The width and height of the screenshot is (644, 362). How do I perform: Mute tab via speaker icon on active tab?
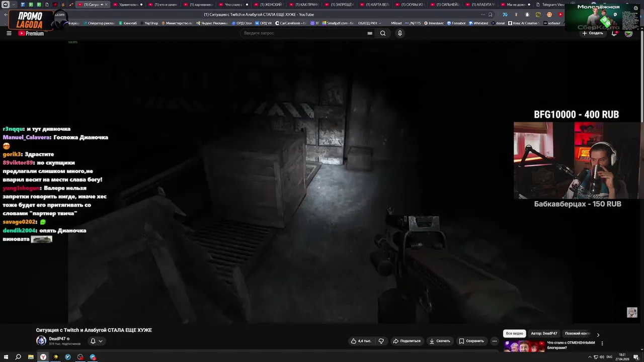pos(102,5)
